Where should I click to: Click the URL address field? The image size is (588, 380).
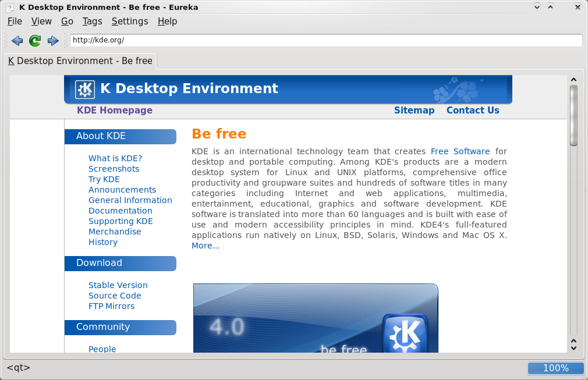click(326, 40)
